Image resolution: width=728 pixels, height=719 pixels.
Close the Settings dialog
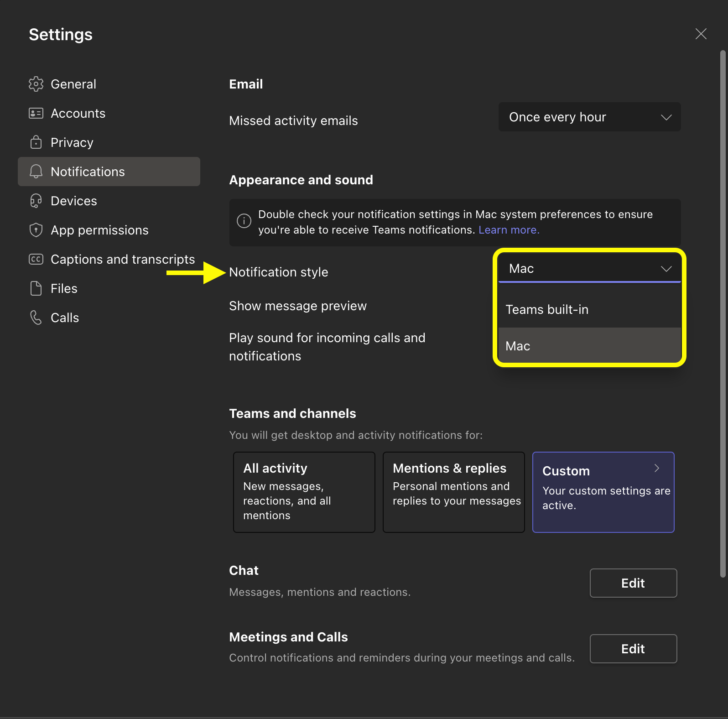(701, 34)
